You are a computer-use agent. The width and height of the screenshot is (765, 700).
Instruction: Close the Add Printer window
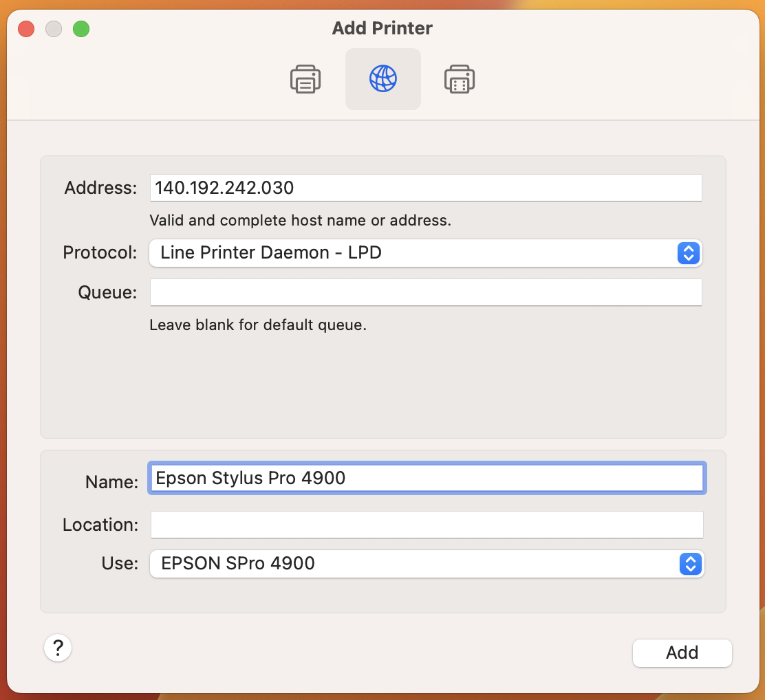click(x=26, y=29)
